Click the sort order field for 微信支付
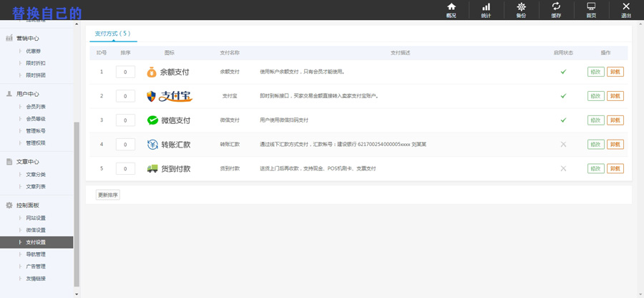Screen dimensions: 644x298 point(125,120)
